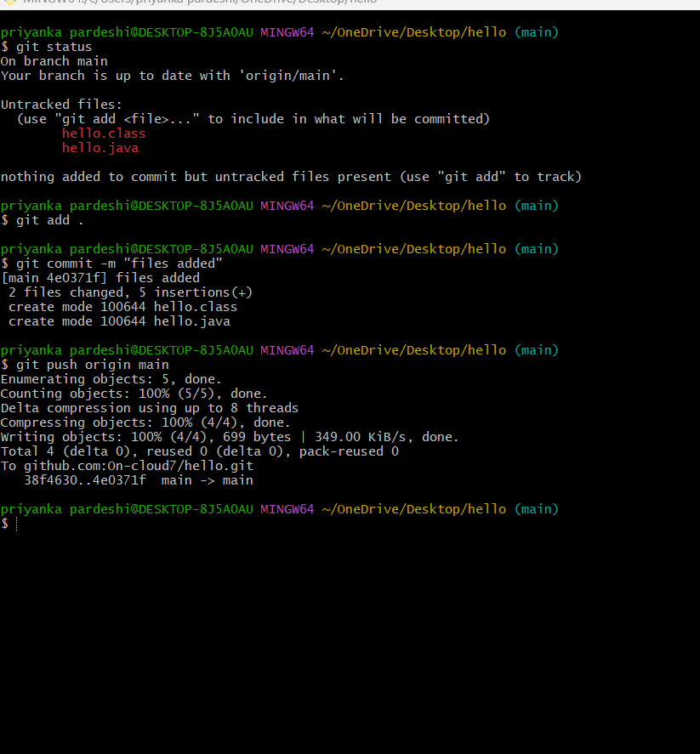Click the prompt line above git push command

tap(280, 350)
